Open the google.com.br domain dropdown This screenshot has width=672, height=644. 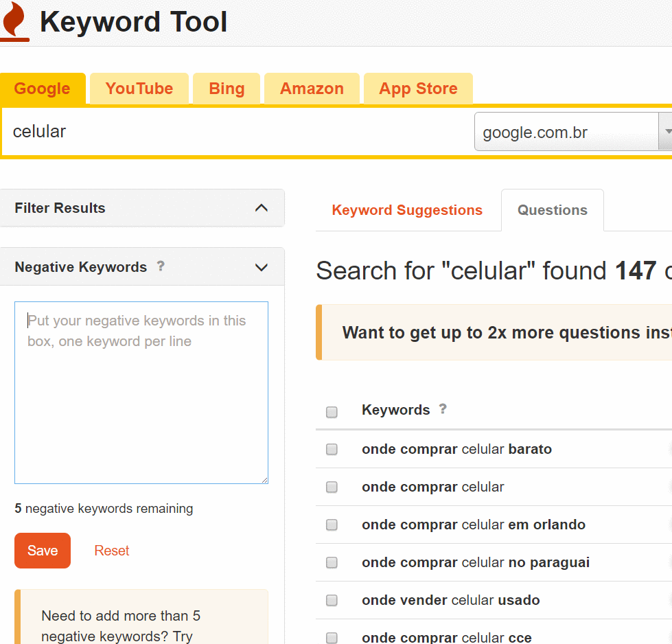point(573,132)
